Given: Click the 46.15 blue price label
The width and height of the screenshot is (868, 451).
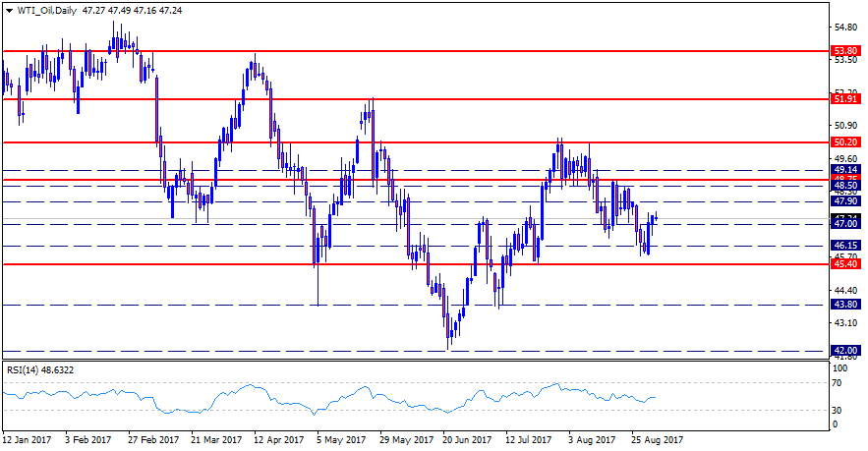Looking at the screenshot, I should click(845, 246).
